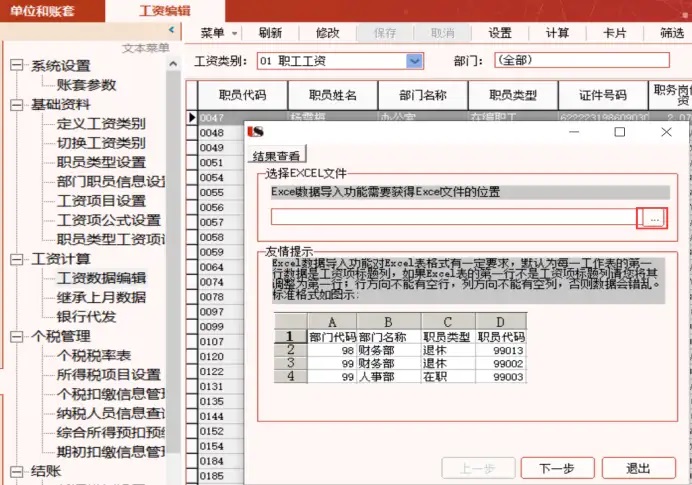
Task: Select the 结果查看 tab in dialog
Action: point(278,155)
